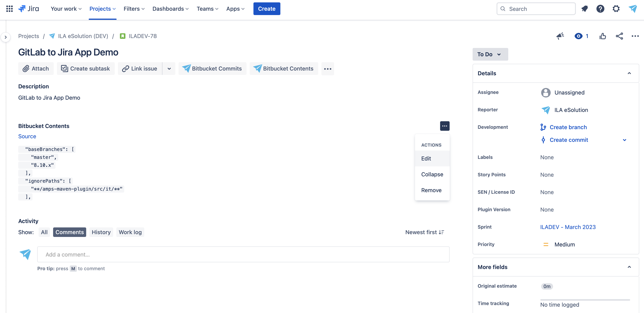
Task: Toggle Newest first sort order
Action: [424, 232]
